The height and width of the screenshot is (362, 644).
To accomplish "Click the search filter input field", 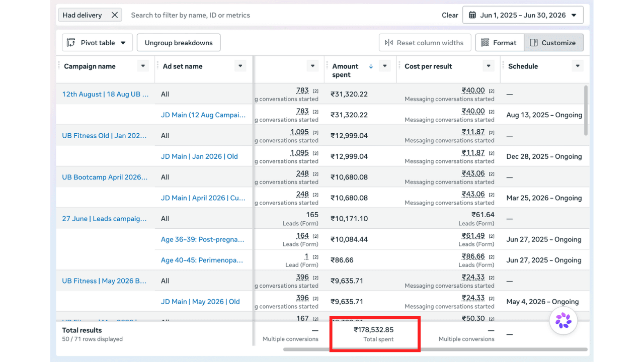I will [x=282, y=15].
